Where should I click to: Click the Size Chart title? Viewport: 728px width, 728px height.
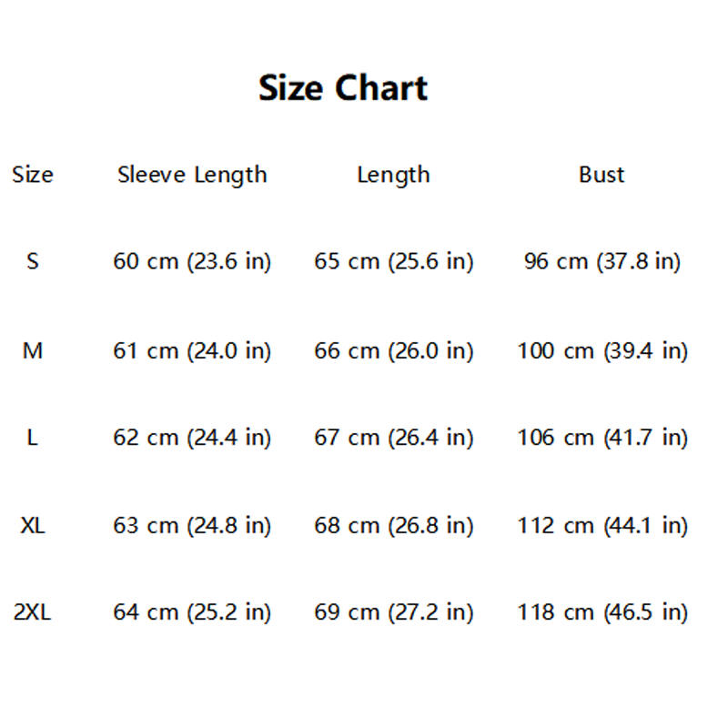click(x=343, y=88)
